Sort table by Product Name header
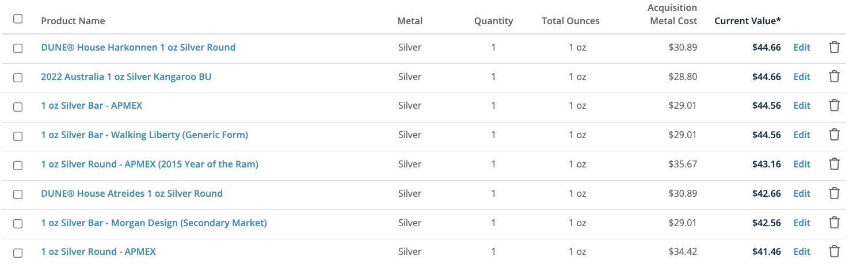Image resolution: width=868 pixels, height=275 pixels. [73, 21]
